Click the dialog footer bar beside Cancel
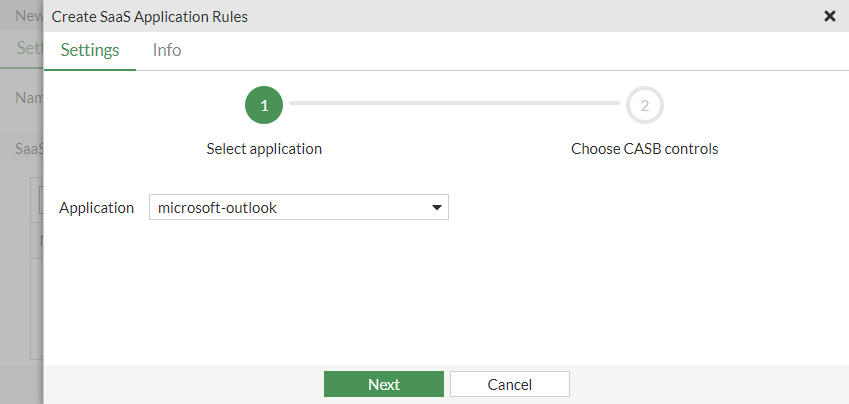The width and height of the screenshot is (849, 404). click(x=700, y=384)
